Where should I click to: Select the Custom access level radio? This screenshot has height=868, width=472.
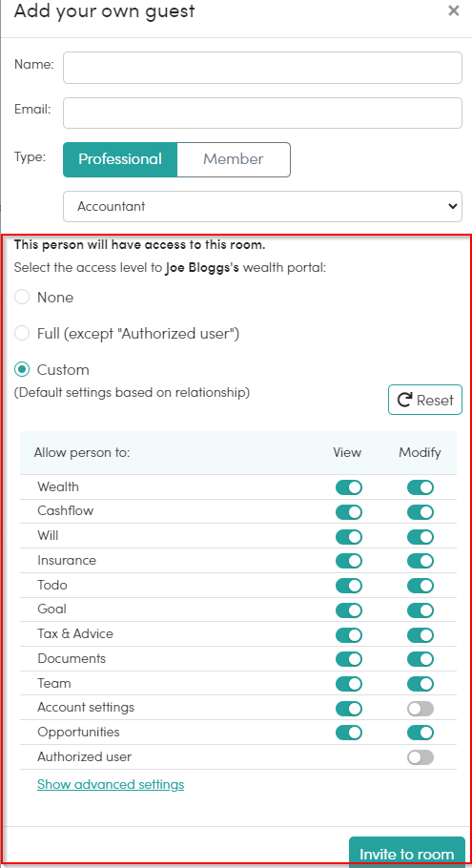[x=22, y=369]
